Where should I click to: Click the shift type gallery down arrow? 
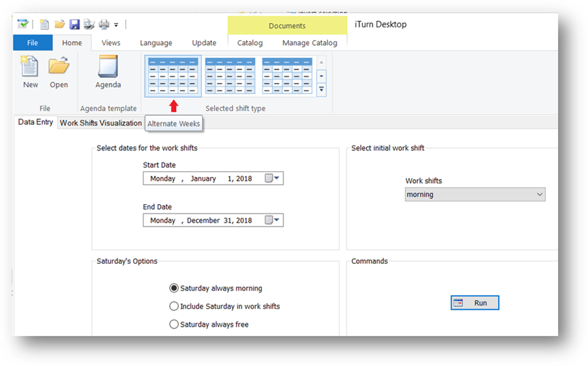pos(322,76)
